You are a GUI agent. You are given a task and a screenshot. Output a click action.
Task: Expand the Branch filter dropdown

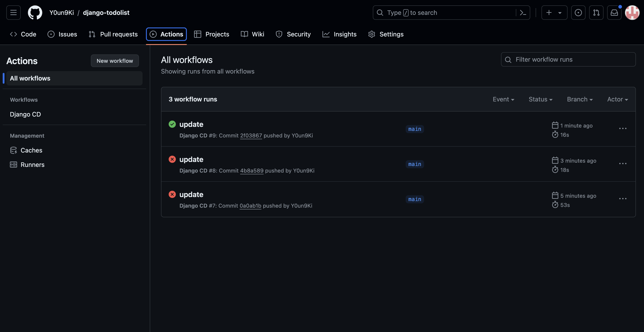(x=580, y=99)
